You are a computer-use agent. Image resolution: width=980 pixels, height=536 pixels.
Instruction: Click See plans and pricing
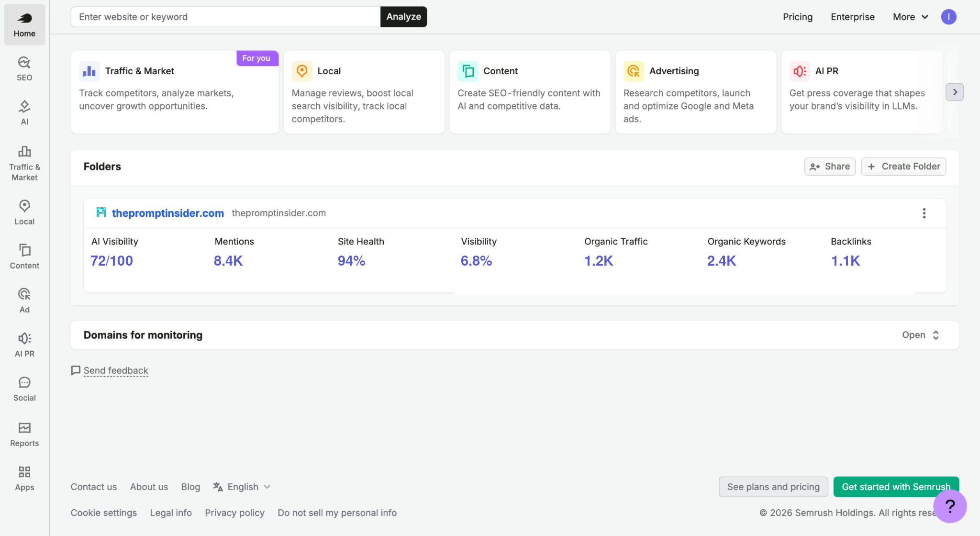773,487
